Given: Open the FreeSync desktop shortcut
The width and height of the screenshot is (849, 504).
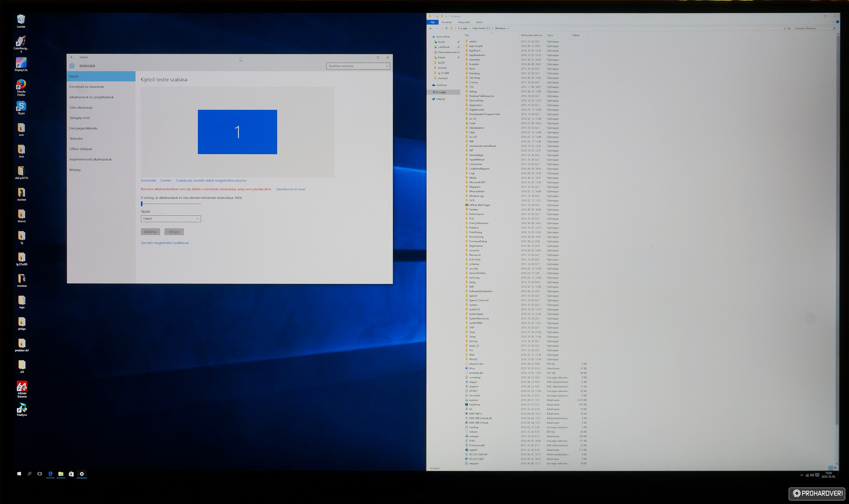Looking at the screenshot, I should (22, 409).
